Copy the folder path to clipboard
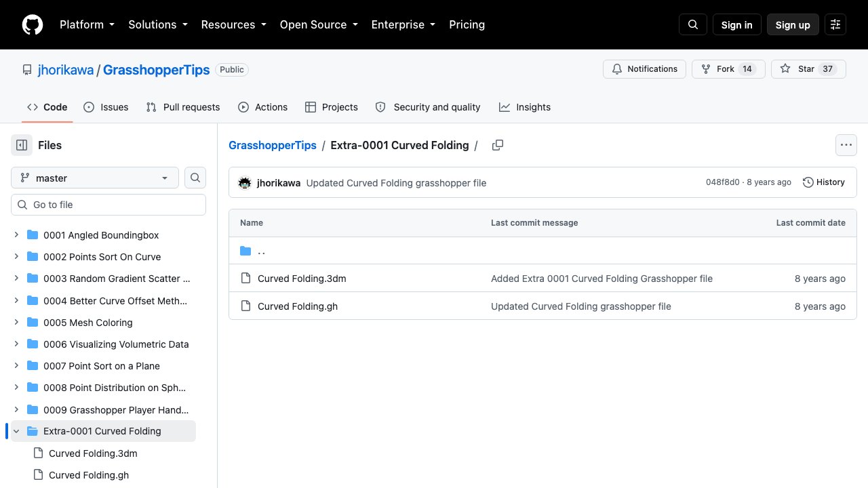Viewport: 868px width, 488px height. 498,145
